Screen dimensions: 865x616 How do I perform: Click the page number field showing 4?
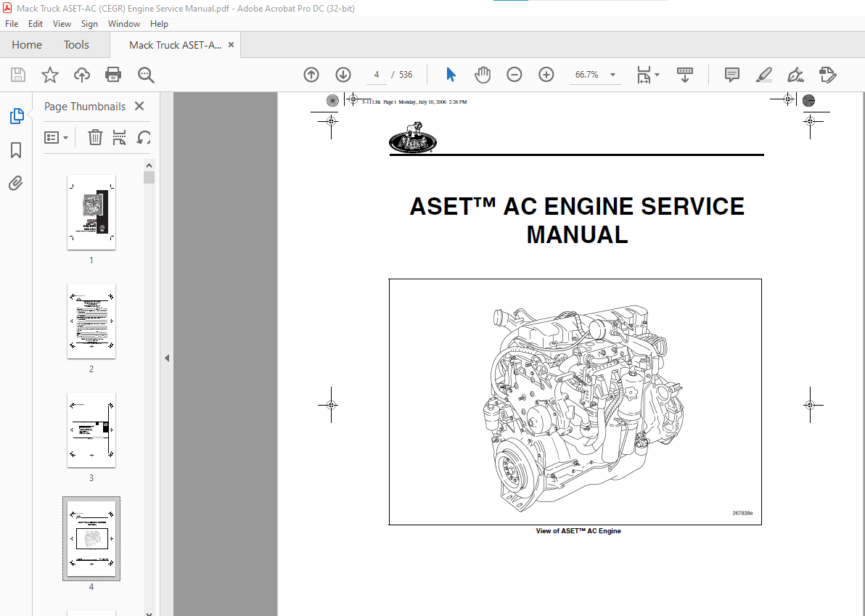(376, 75)
